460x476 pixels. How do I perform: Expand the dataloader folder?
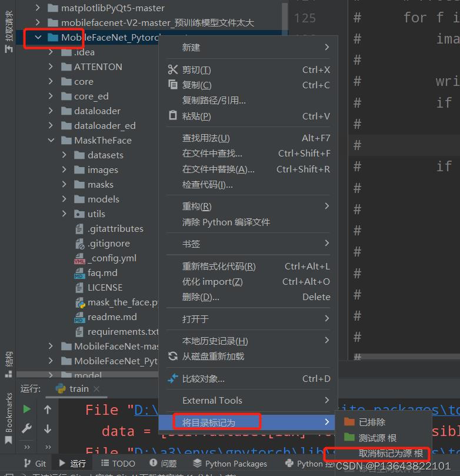(51, 111)
